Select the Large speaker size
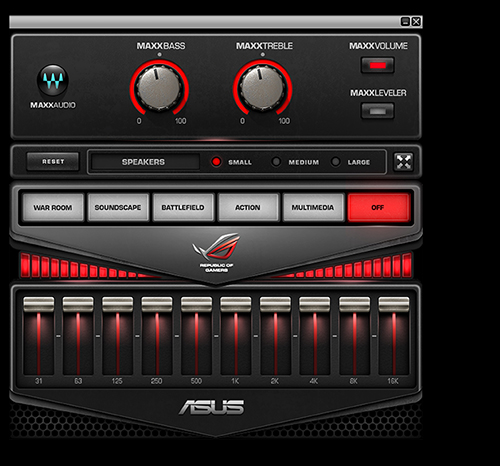 pyautogui.click(x=335, y=162)
